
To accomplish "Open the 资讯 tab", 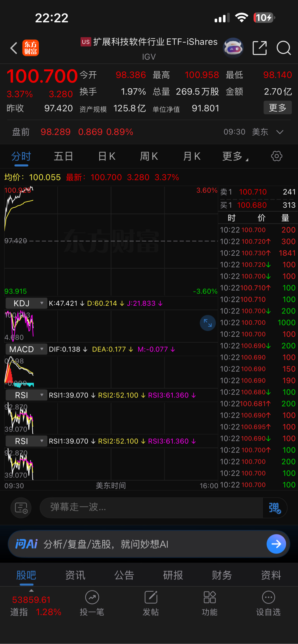I will click(x=75, y=575).
